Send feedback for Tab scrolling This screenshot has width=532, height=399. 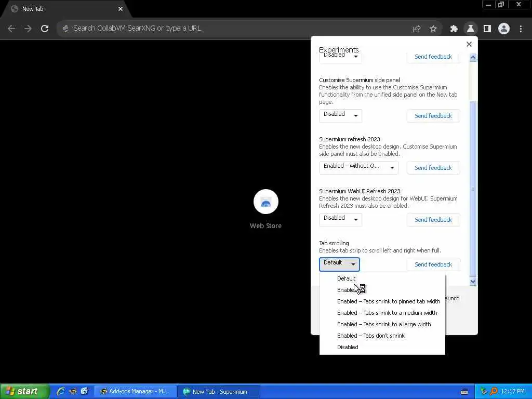point(433,264)
